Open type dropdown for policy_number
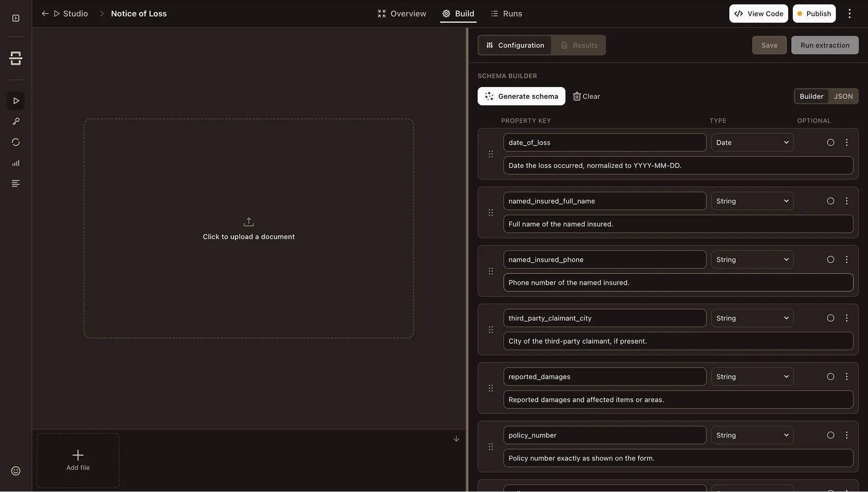The width and height of the screenshot is (868, 492). click(752, 436)
